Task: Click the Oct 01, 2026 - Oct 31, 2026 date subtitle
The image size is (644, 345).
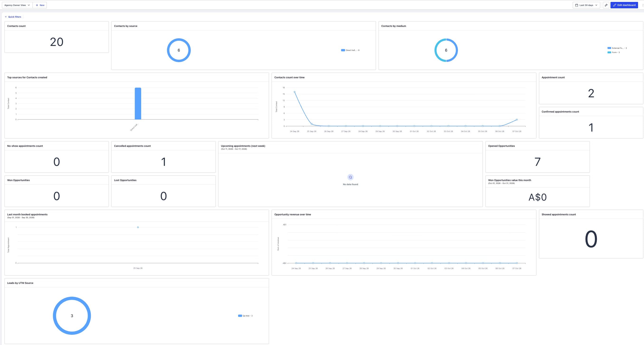Action: click(x=501, y=183)
